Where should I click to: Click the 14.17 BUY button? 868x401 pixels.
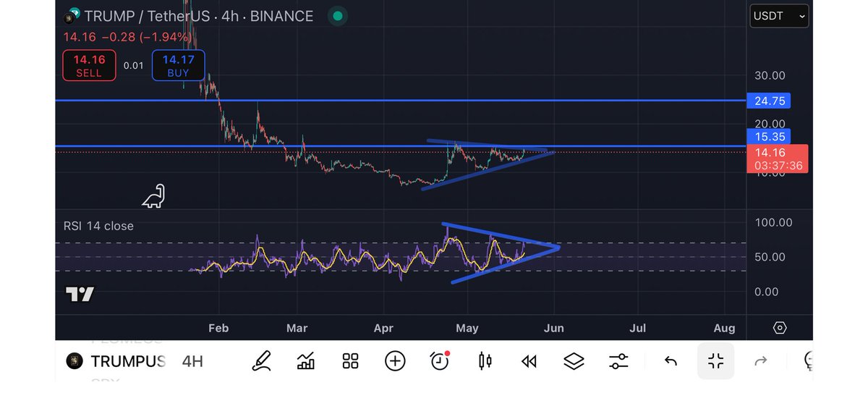pyautogui.click(x=178, y=65)
